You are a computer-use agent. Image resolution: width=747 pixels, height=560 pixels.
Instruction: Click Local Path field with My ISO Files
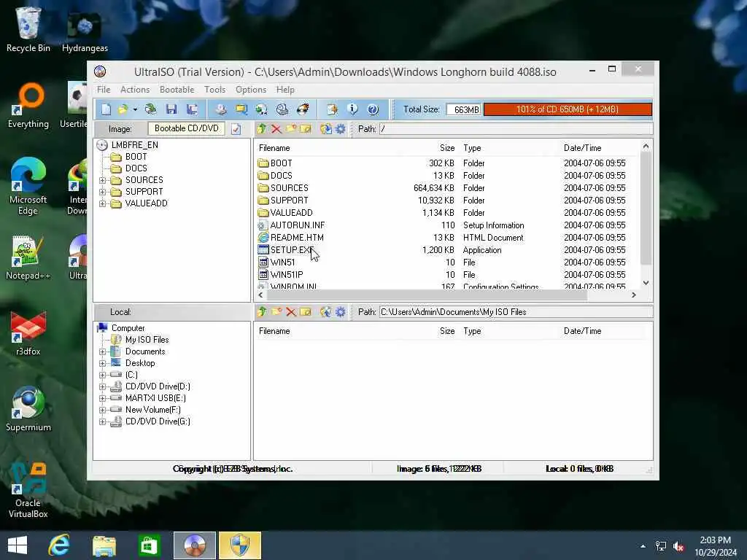pos(516,312)
